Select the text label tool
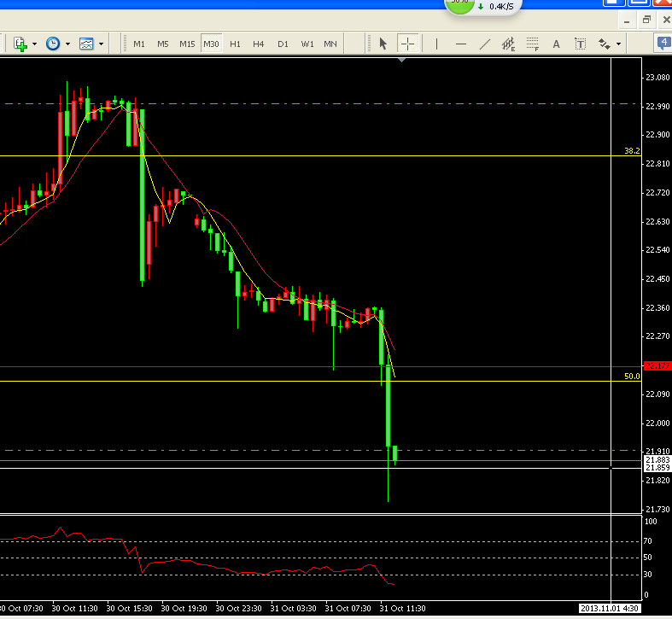This screenshot has width=672, height=619. pyautogui.click(x=580, y=44)
